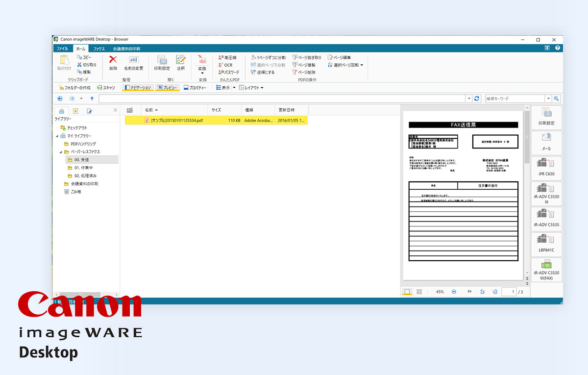Screen dimensions: 588x375
Task: Click the zoom-out minus icon in the preview
Action: 454,292
